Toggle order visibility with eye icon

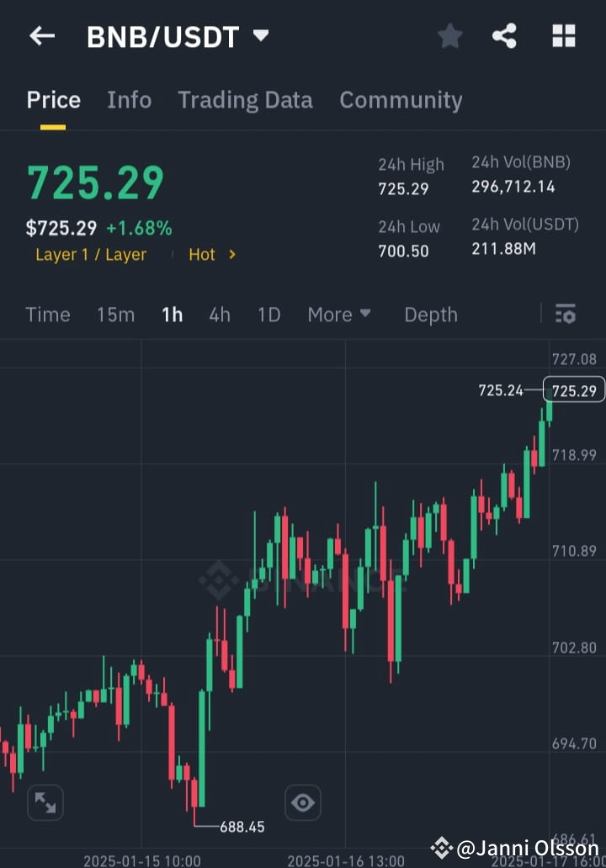[x=302, y=802]
